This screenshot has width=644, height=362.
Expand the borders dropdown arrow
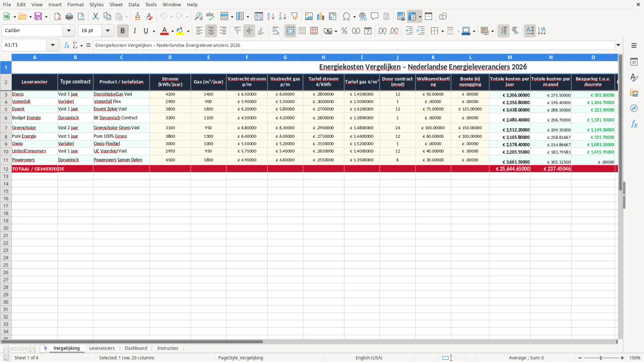pyautogui.click(x=442, y=31)
